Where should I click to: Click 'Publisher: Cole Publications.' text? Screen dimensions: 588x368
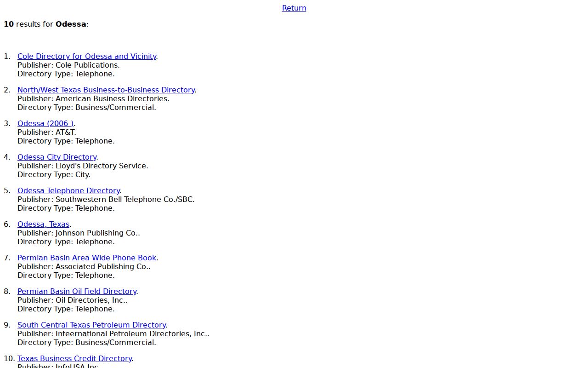68,65
